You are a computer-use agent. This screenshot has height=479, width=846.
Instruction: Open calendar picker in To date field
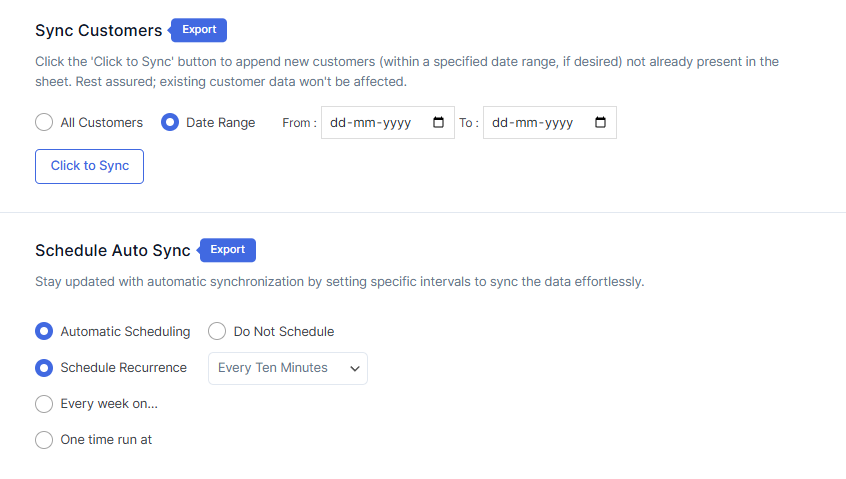point(600,122)
